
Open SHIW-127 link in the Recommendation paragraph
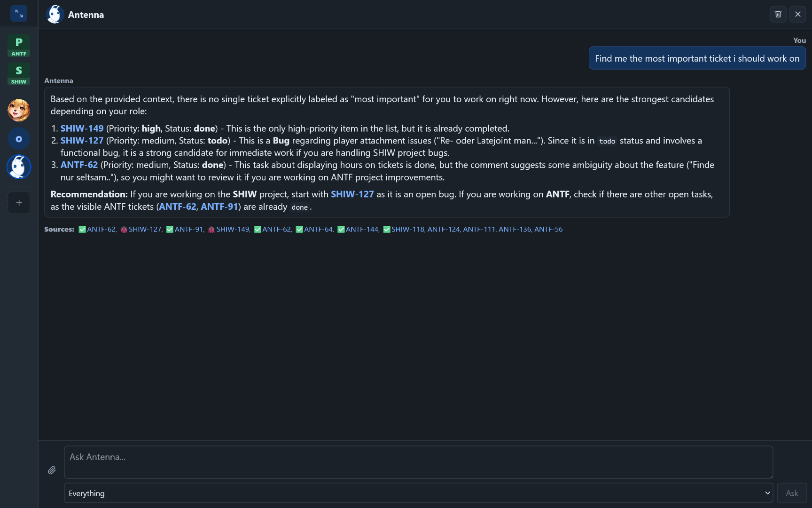coord(352,194)
